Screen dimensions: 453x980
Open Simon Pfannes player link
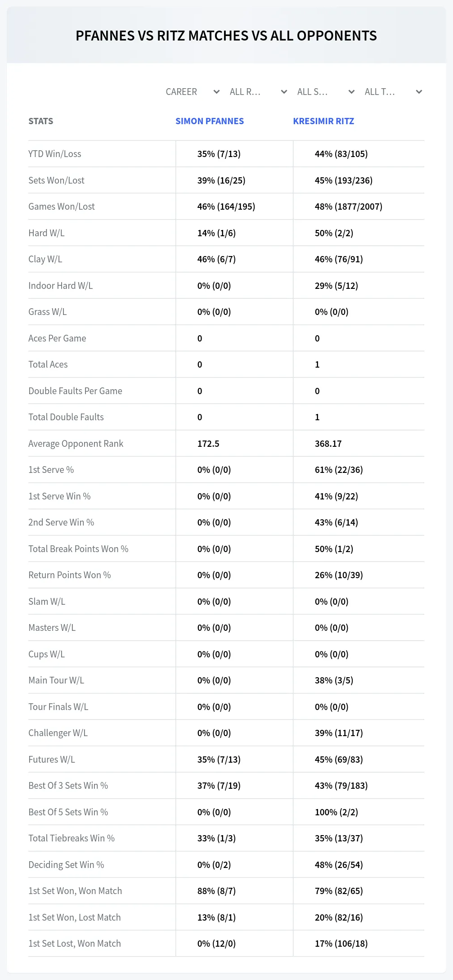[210, 121]
